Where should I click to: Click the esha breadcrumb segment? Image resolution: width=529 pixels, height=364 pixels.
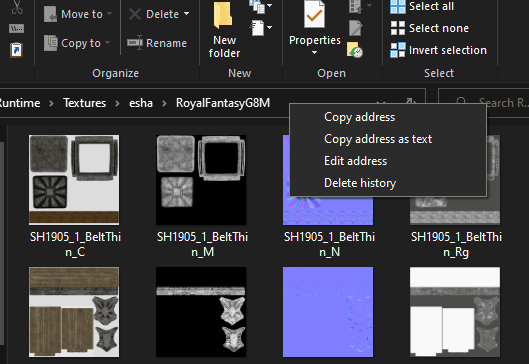[141, 103]
